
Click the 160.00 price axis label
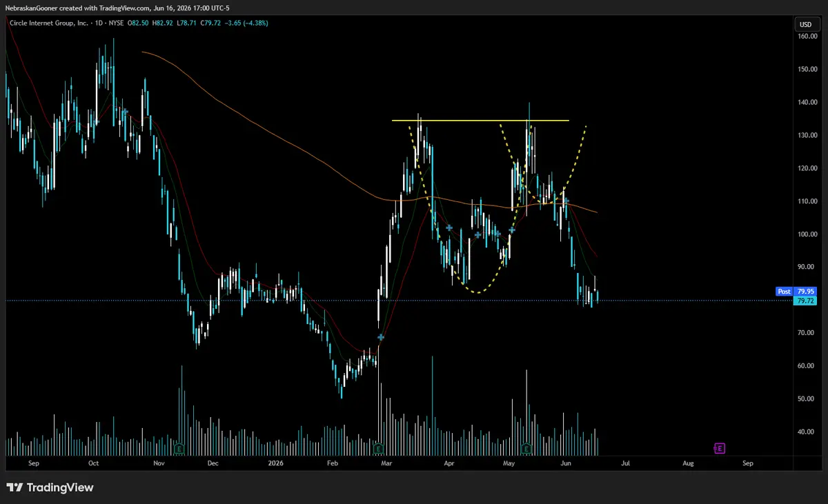point(807,37)
